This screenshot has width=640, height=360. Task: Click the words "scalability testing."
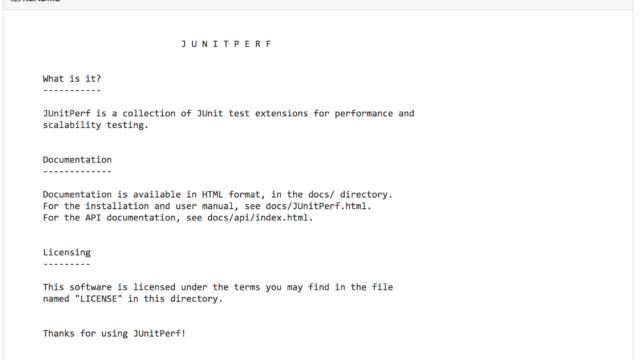point(96,125)
